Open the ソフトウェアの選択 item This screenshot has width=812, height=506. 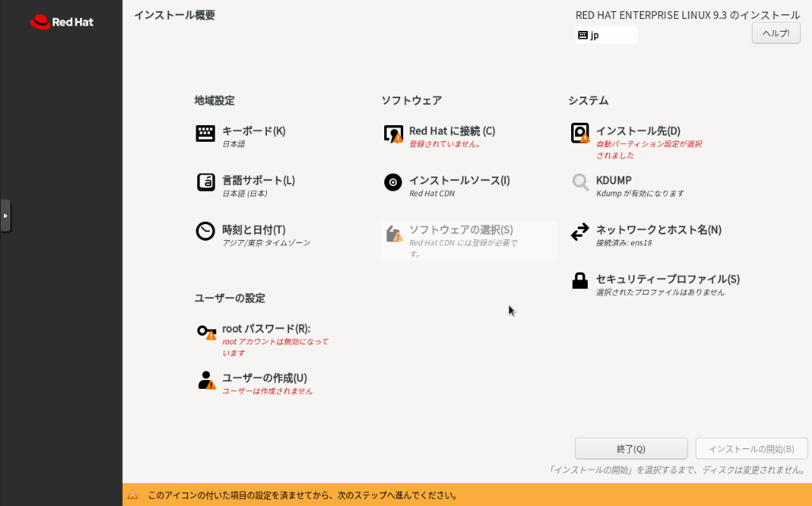(x=460, y=230)
